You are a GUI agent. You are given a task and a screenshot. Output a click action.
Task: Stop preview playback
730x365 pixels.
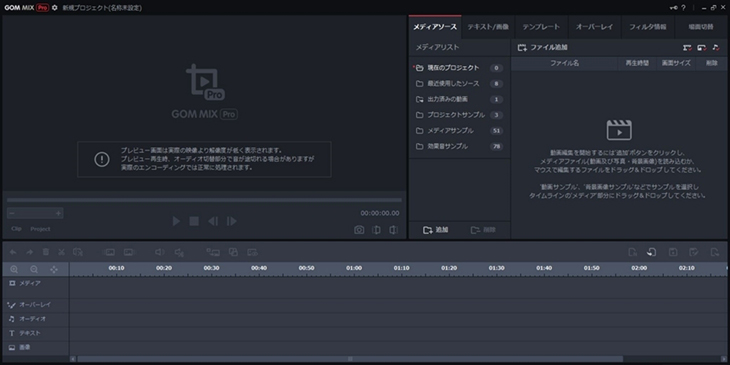(x=194, y=221)
